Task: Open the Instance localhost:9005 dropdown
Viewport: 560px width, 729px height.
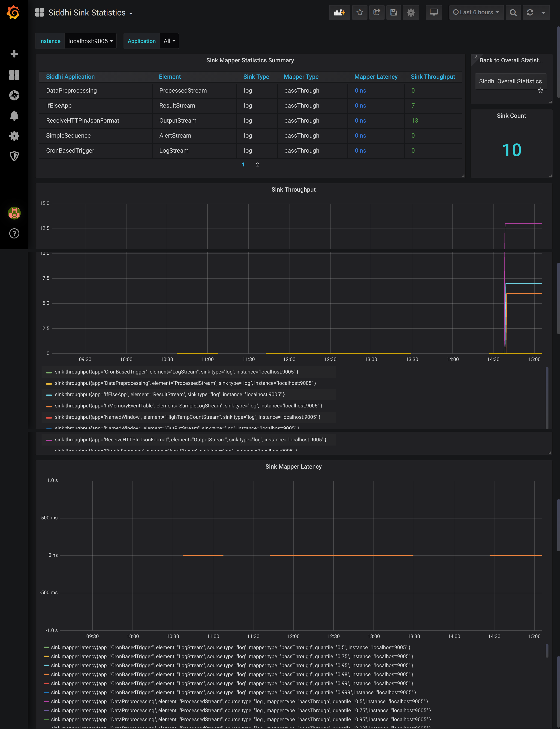Action: pyautogui.click(x=90, y=41)
